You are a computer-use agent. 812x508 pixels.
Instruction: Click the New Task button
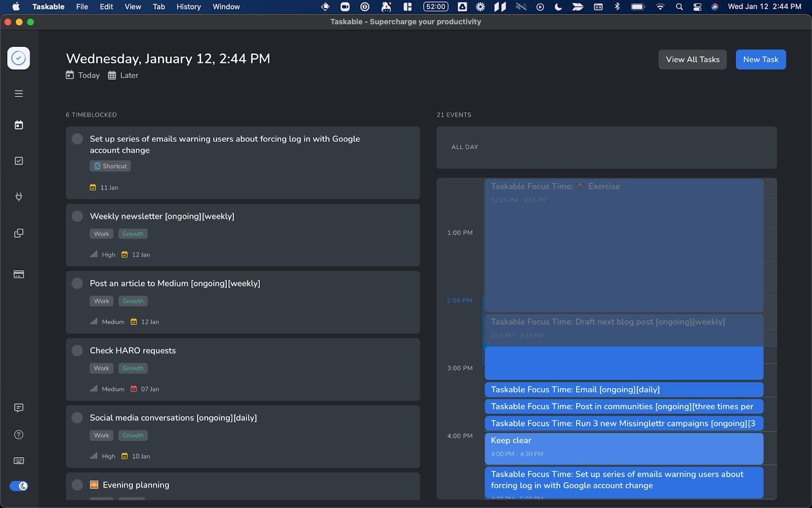760,59
